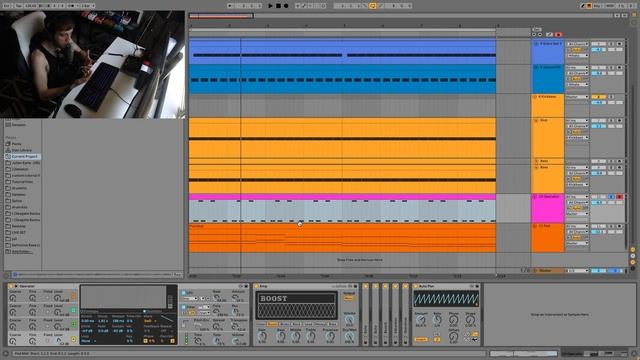Image resolution: width=640 pixels, height=360 pixels.
Task: Set 10 Operator monitor to Auto
Action: click(x=576, y=208)
